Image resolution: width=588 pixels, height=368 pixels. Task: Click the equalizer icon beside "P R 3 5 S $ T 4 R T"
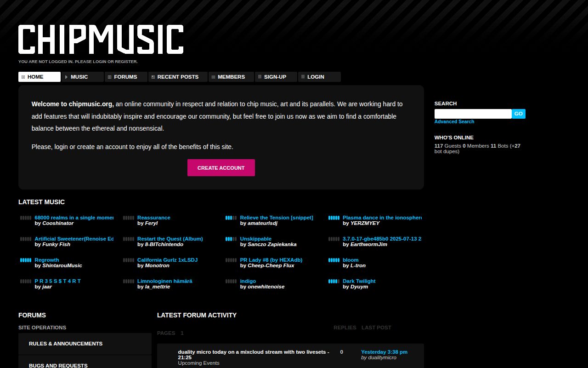25,282
